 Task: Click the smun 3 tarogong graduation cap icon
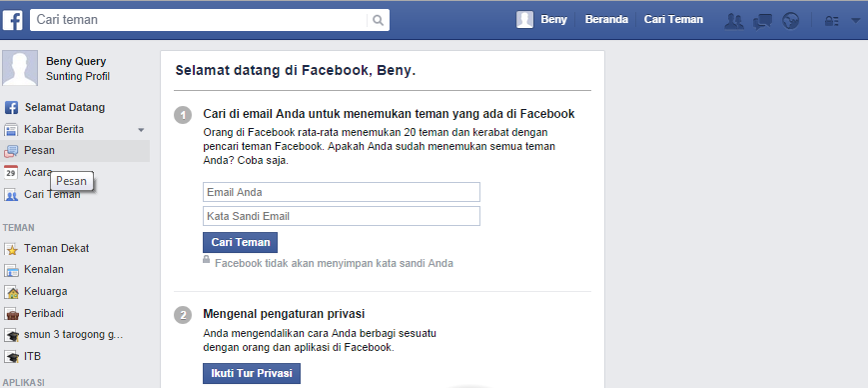tap(11, 335)
